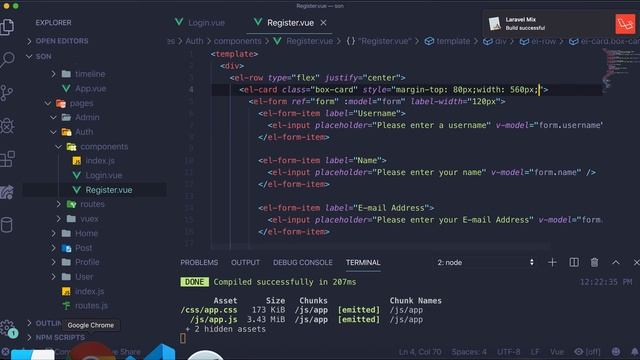Screen dimensions: 640x360
Task: Kill terminal with trash icon
Action: 594,262
